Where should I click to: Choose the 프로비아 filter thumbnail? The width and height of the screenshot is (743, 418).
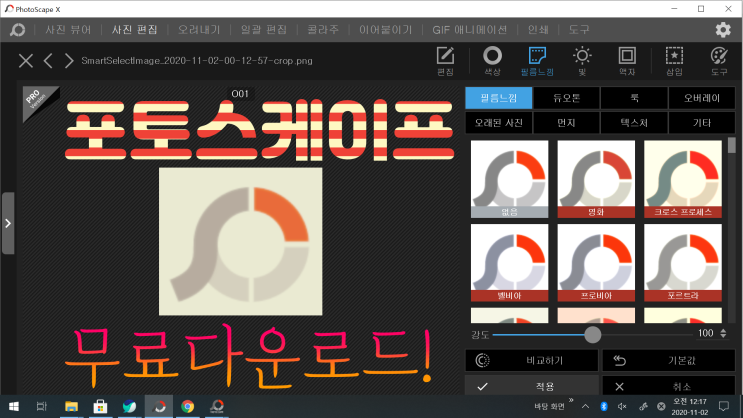click(x=596, y=263)
